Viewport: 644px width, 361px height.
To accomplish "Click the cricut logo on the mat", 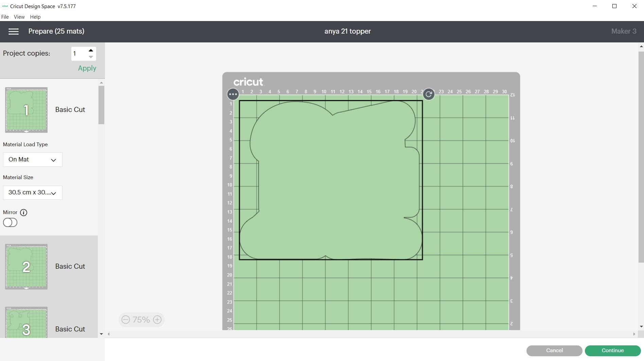I will click(248, 82).
